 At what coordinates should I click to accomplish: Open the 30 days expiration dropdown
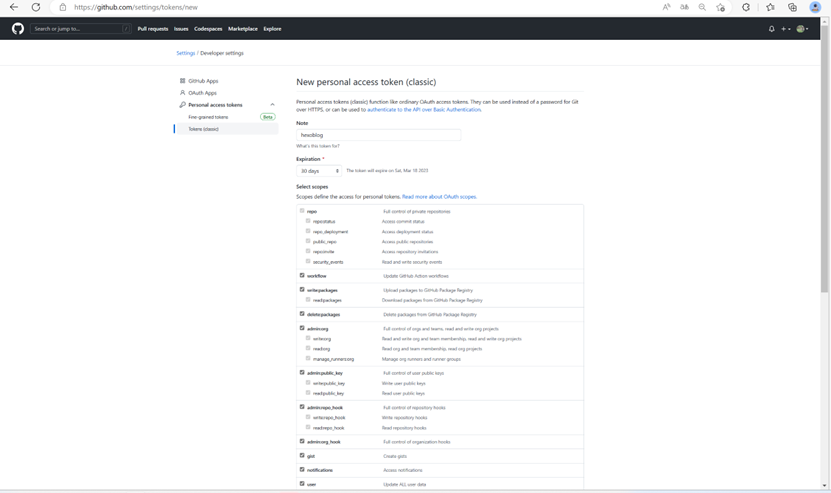(x=319, y=171)
